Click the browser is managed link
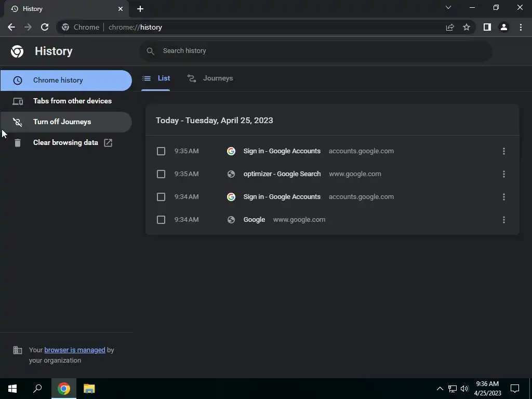This screenshot has height=399, width=532. coord(75,350)
